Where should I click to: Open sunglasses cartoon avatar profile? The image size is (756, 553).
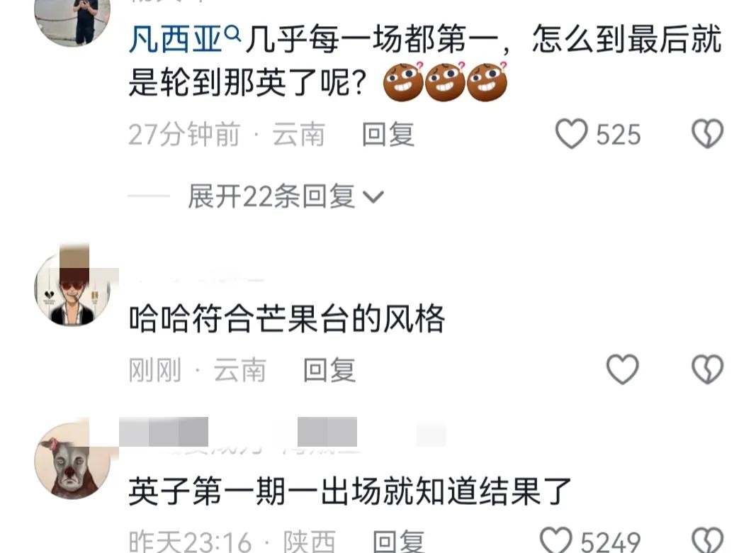tap(72, 288)
